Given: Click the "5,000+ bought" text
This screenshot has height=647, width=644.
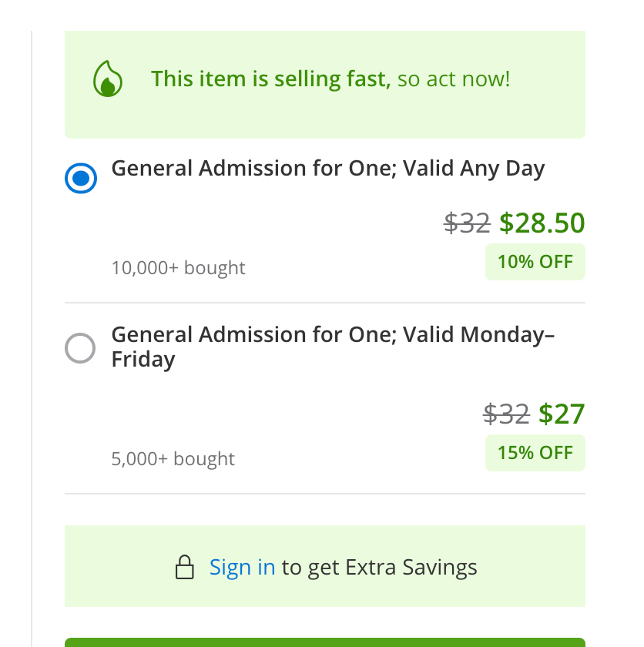Looking at the screenshot, I should [x=173, y=459].
